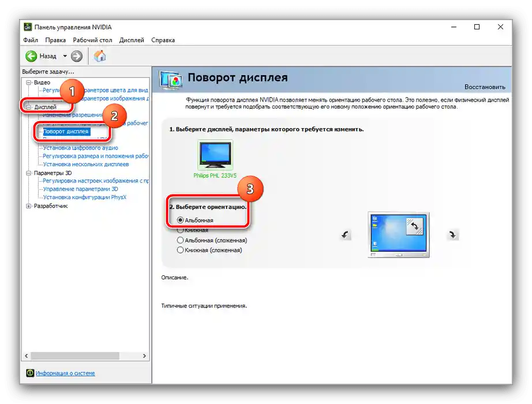Open the Back history dropdown arrow

click(x=65, y=56)
